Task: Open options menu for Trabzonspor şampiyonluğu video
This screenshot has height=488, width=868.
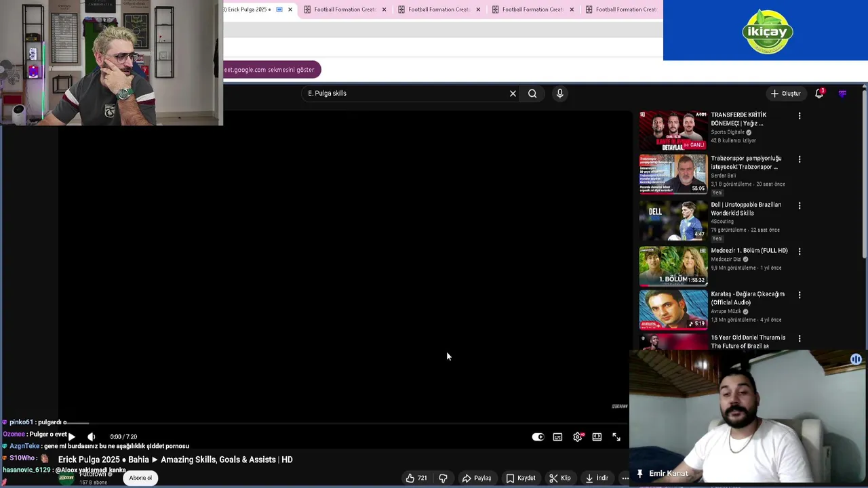Action: pyautogui.click(x=800, y=159)
